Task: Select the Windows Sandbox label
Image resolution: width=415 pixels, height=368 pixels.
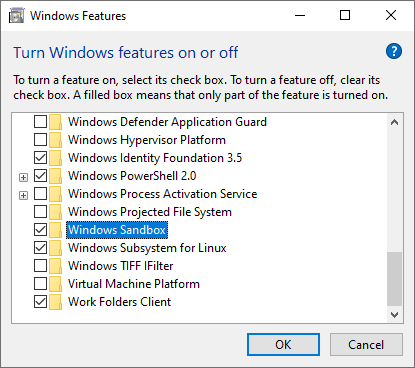Action: (x=117, y=230)
